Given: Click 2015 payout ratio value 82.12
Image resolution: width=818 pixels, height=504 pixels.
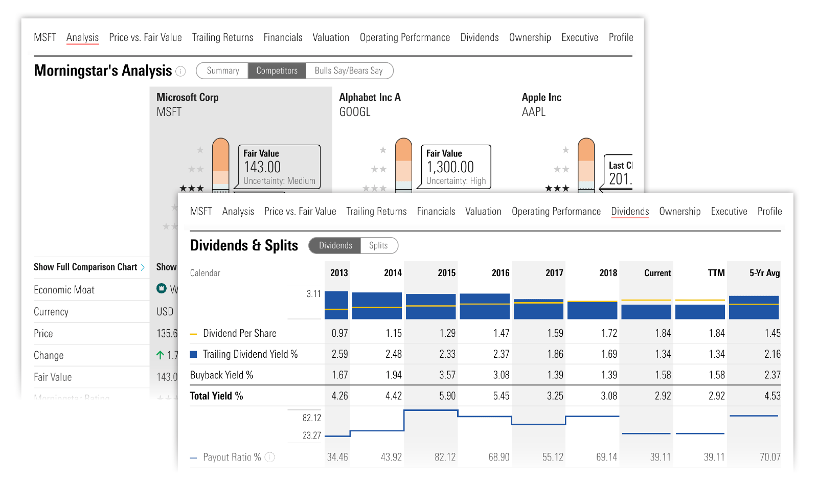Looking at the screenshot, I should tap(445, 457).
